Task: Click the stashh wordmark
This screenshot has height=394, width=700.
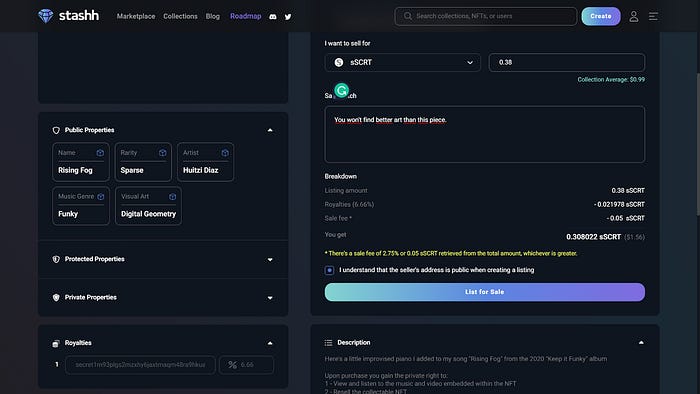Action: (x=79, y=16)
